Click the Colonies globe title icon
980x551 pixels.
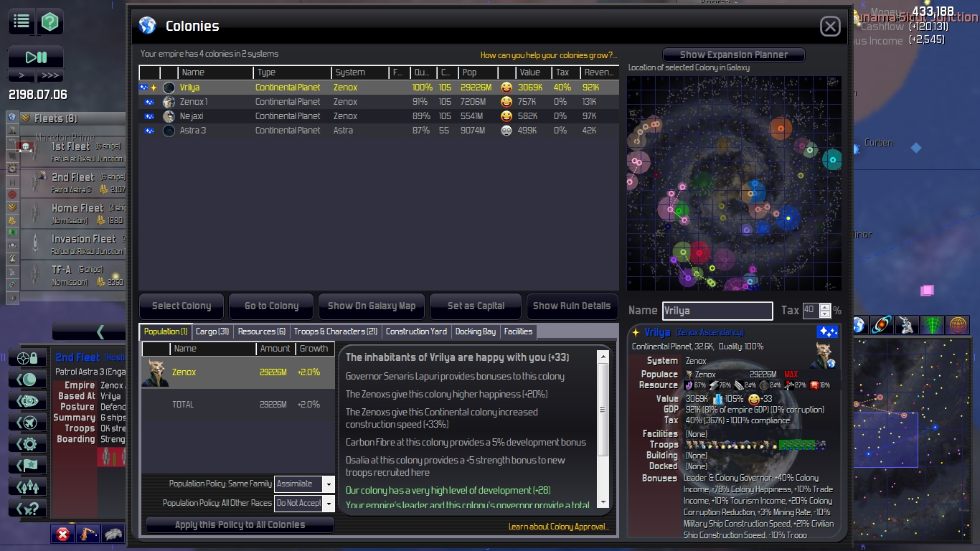click(x=147, y=26)
